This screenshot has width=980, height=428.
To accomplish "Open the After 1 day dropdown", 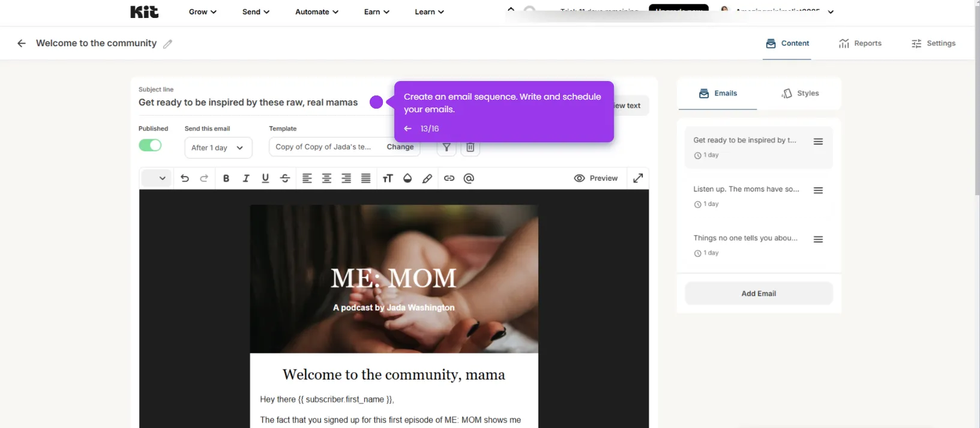I will point(218,148).
